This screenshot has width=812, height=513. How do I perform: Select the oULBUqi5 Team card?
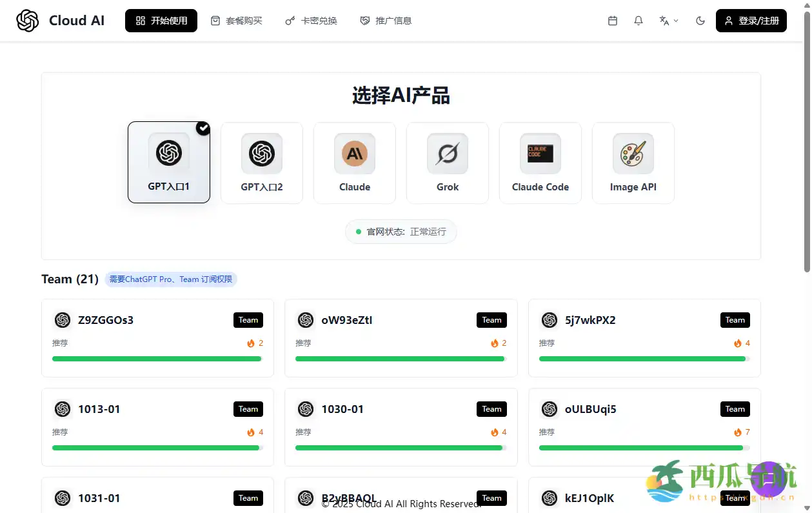pos(644,427)
